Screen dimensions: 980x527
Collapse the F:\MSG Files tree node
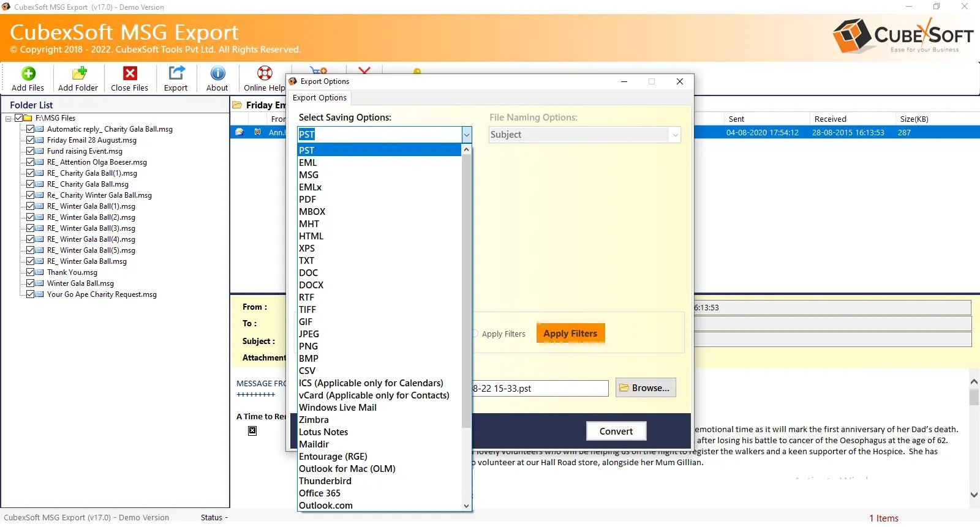(x=9, y=119)
